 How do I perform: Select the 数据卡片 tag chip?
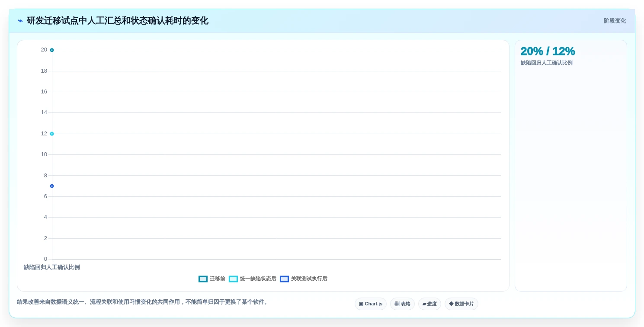click(461, 304)
